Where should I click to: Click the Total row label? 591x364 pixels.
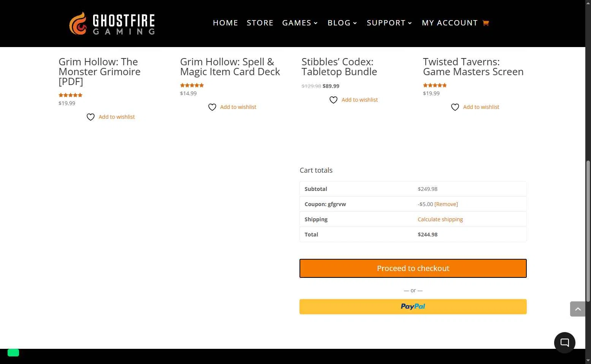(x=311, y=235)
